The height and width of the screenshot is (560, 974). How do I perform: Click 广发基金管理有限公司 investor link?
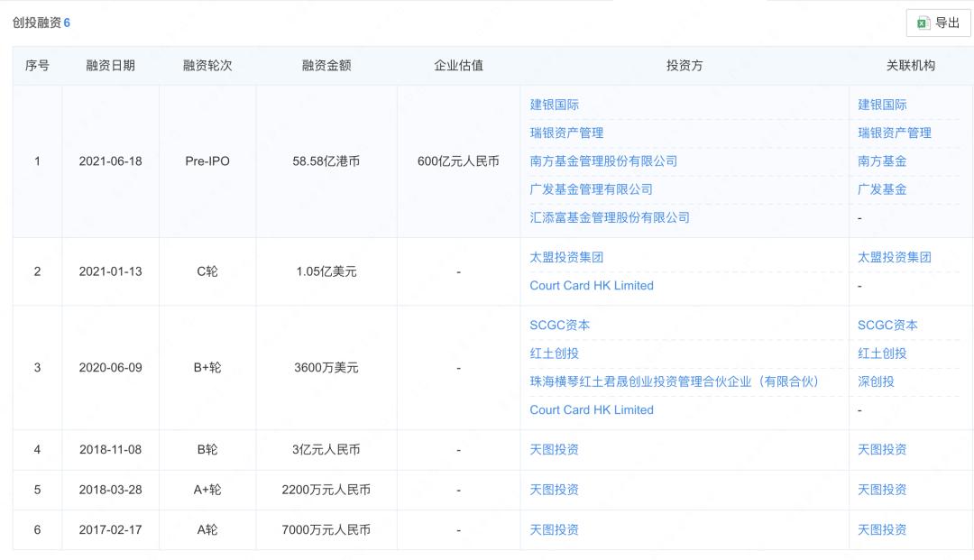coord(591,189)
